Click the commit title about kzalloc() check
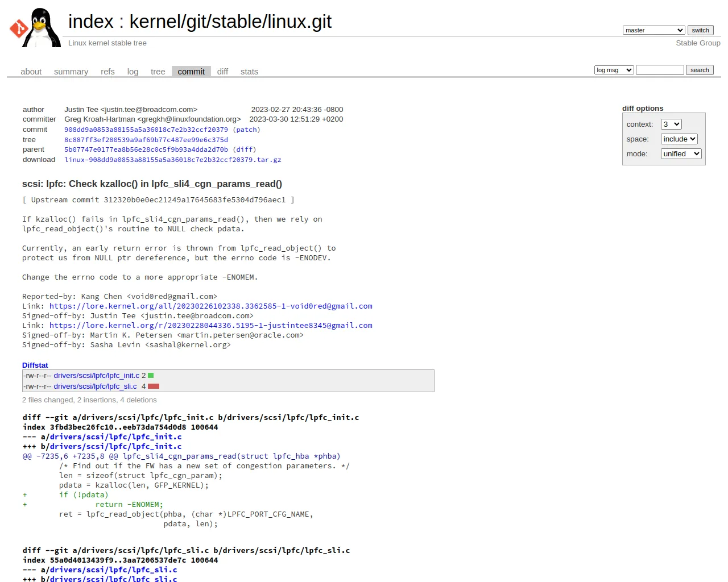 coord(152,184)
